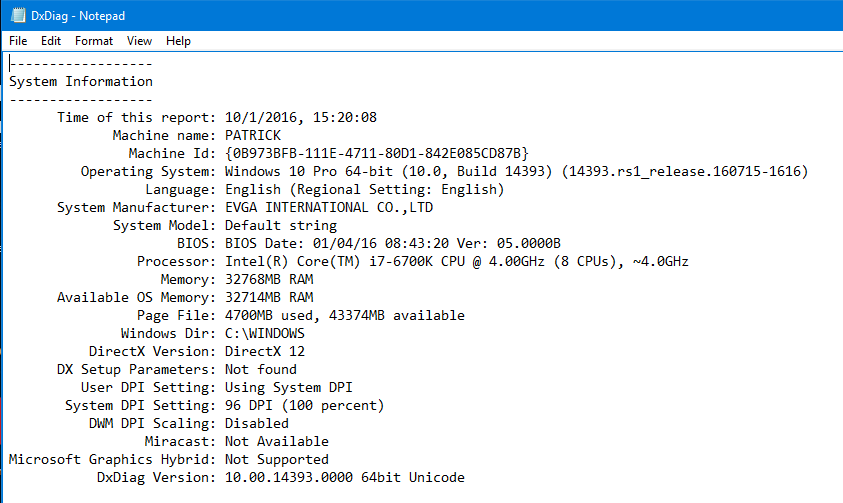Open the Help menu
The image size is (843, 503).
pos(178,41)
